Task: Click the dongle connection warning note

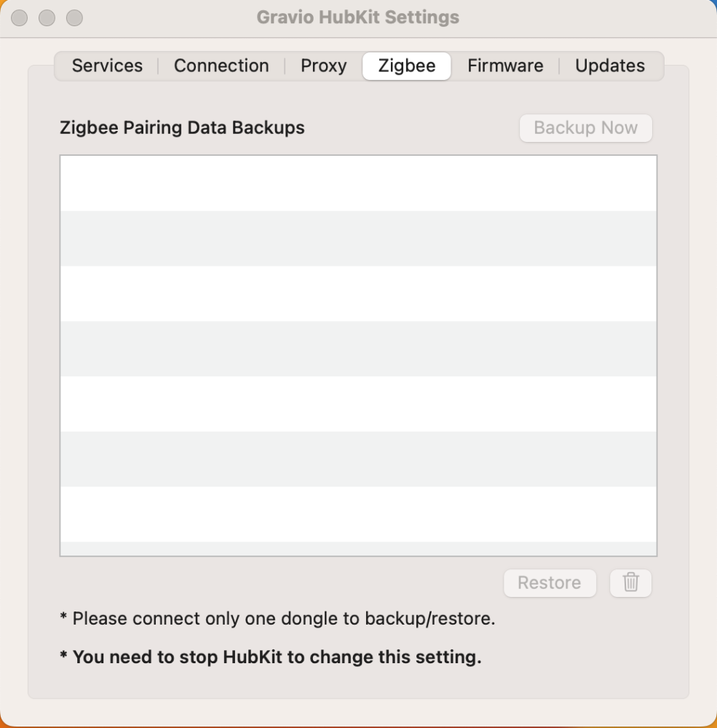Action: (277, 618)
